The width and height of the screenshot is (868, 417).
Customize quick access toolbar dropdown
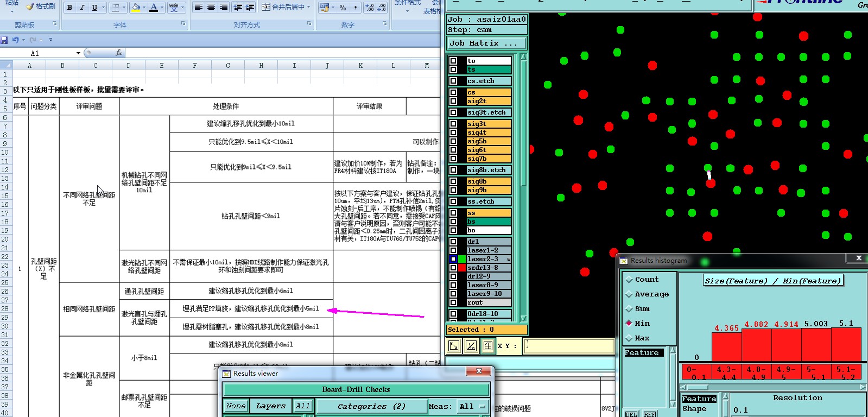coord(50,40)
